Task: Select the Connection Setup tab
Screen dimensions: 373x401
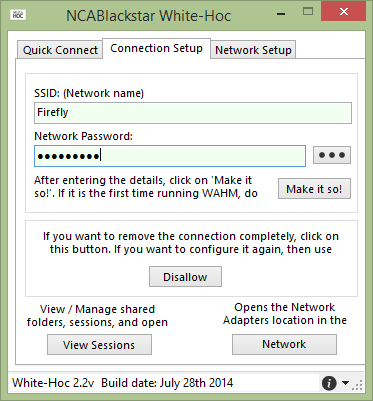Action: click(x=156, y=49)
